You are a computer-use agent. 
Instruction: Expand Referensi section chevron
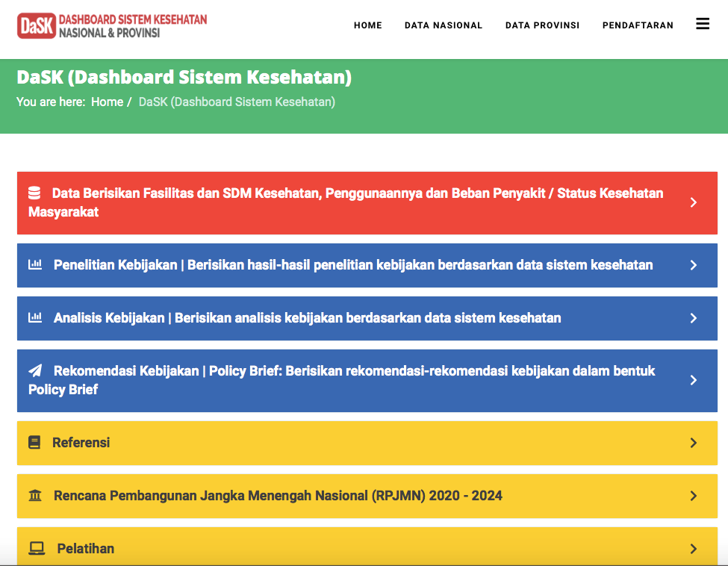pyautogui.click(x=693, y=443)
